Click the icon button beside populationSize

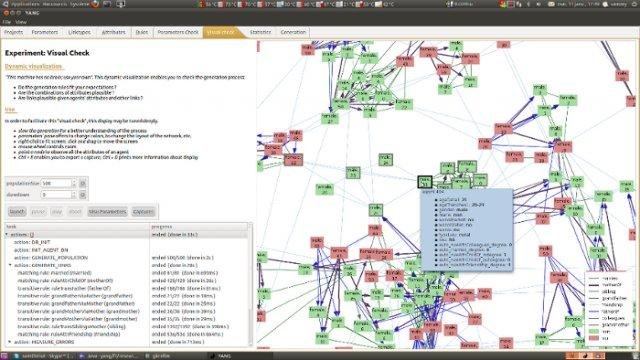tap(83, 183)
